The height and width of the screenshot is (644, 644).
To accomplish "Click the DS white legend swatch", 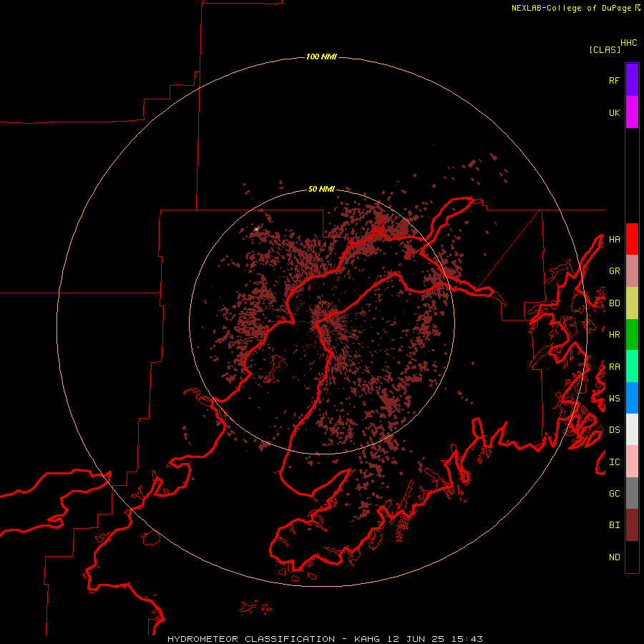I will point(632,429).
